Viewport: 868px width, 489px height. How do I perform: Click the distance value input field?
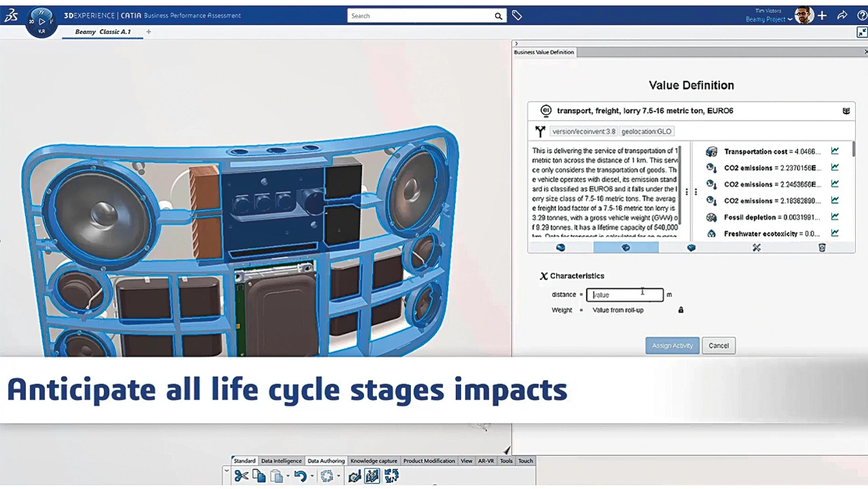pos(625,294)
